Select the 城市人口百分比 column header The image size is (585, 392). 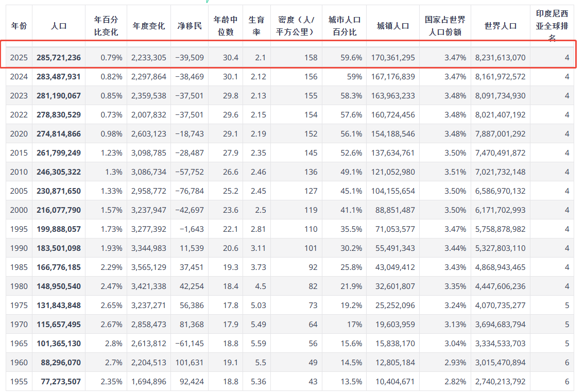pyautogui.click(x=345, y=26)
